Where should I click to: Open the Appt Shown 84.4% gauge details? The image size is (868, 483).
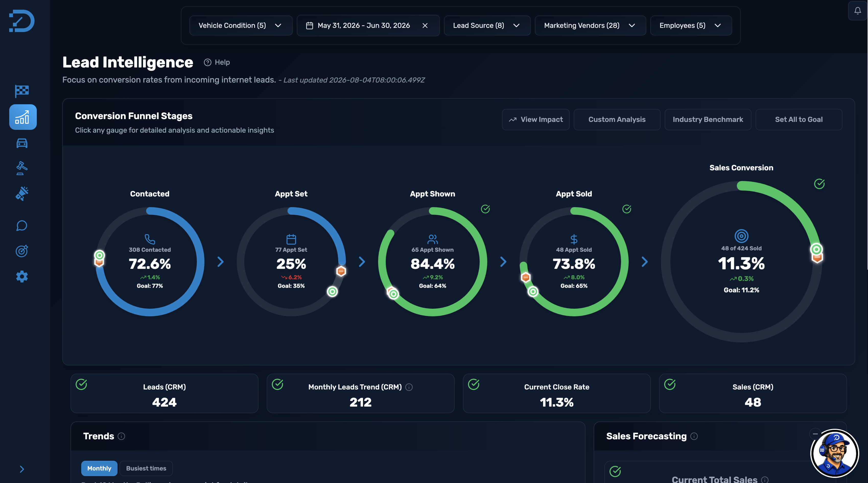click(433, 261)
